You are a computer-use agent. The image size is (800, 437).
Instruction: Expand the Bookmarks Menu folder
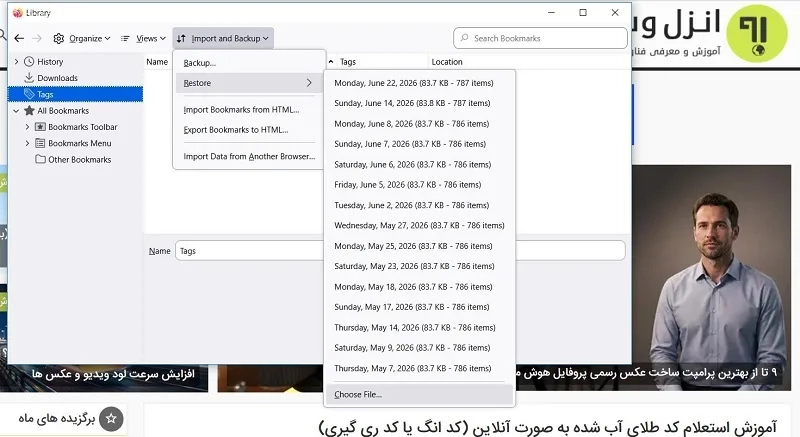pos(27,143)
